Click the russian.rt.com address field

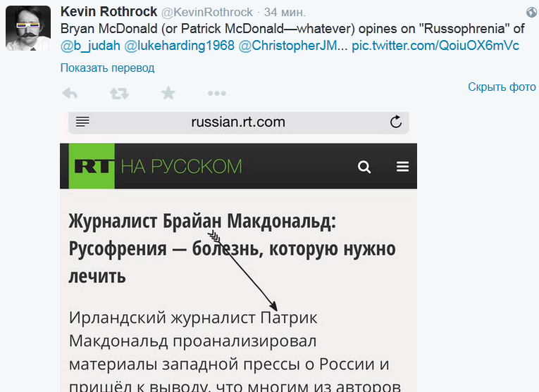coord(239,122)
